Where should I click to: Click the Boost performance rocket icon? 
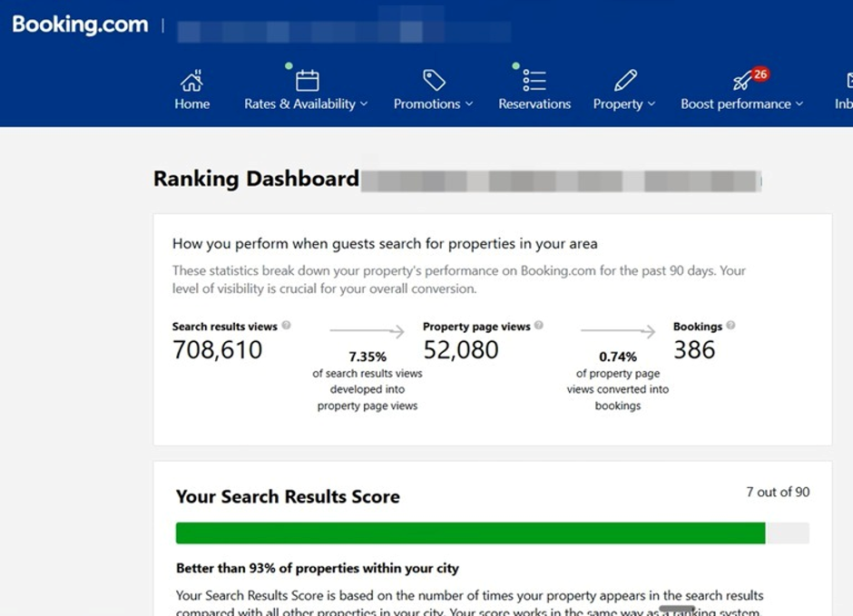tap(742, 82)
